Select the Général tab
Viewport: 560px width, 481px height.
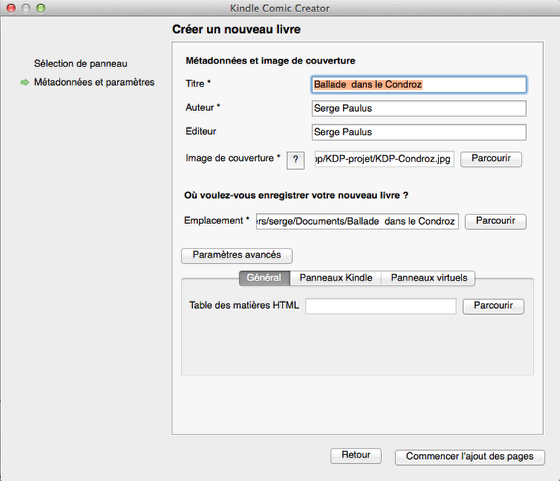[264, 278]
